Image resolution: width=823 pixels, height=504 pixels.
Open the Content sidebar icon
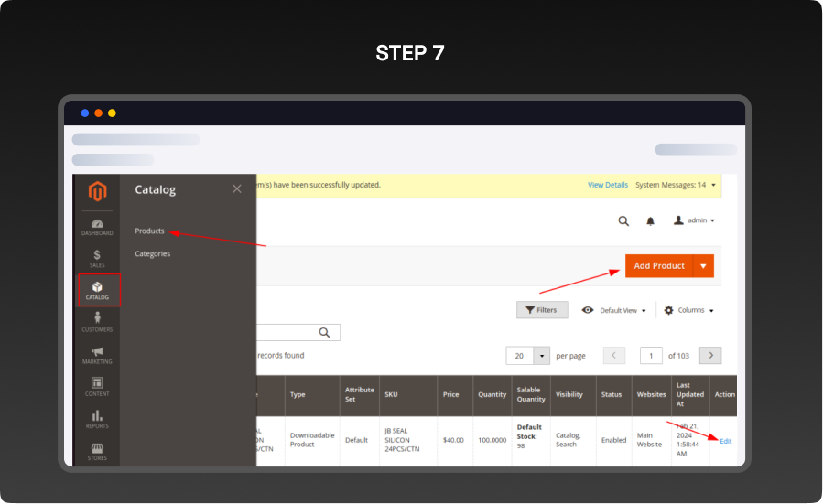[97, 387]
